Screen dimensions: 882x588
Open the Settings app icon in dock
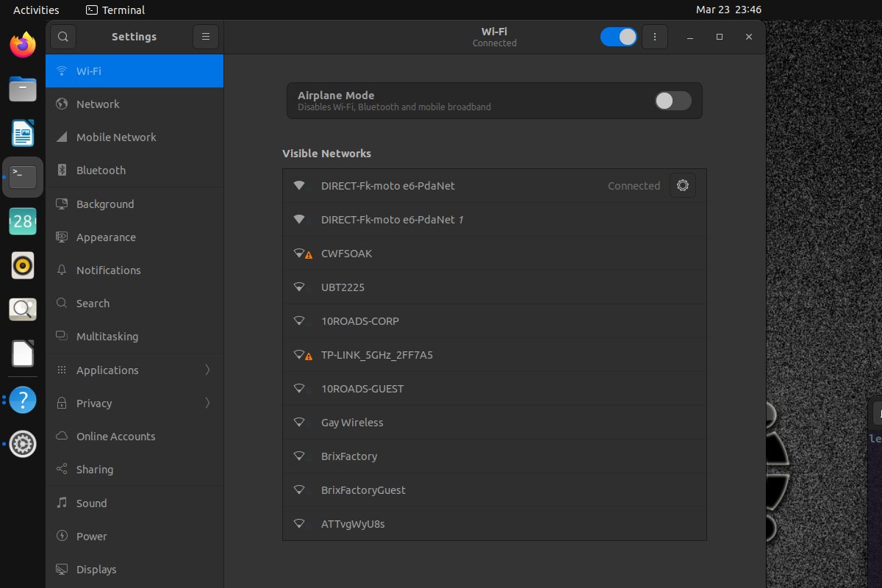[x=23, y=444]
